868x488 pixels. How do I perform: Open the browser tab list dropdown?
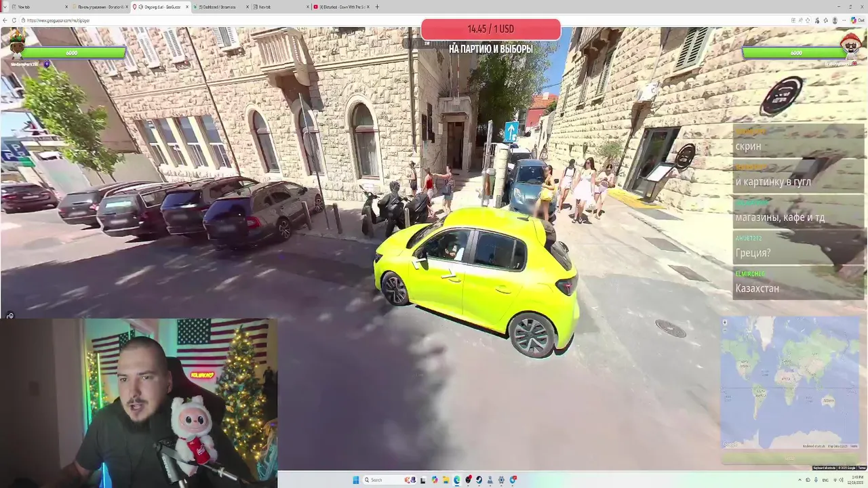(x=5, y=7)
